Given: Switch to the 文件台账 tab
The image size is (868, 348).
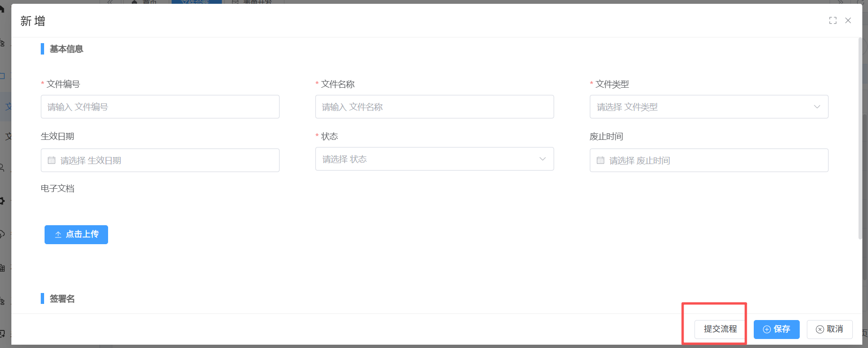Looking at the screenshot, I should click(195, 2).
